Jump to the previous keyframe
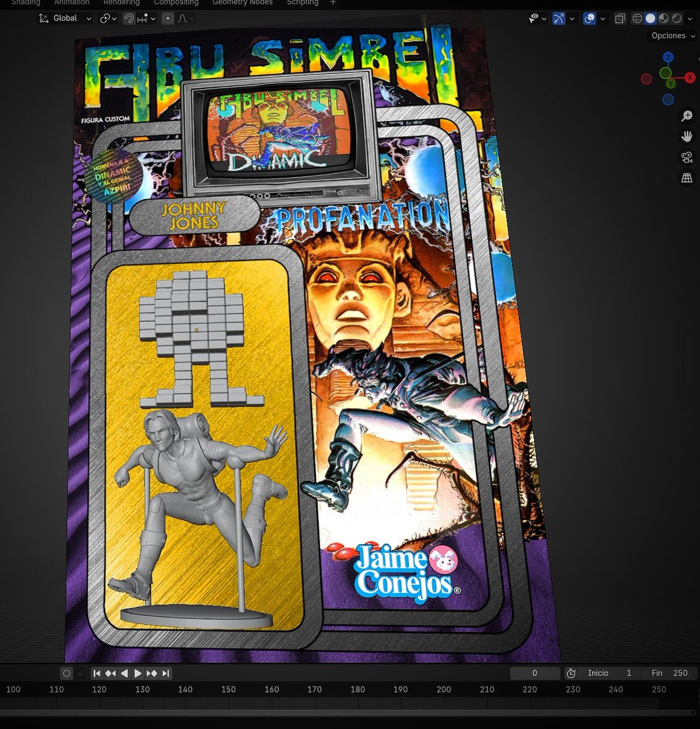This screenshot has height=729, width=700. [x=111, y=673]
